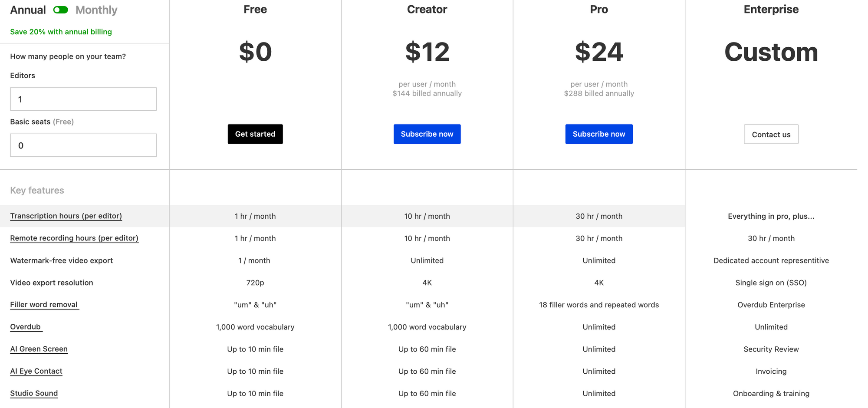Click the Contact us button
This screenshot has width=868, height=408.
click(771, 134)
